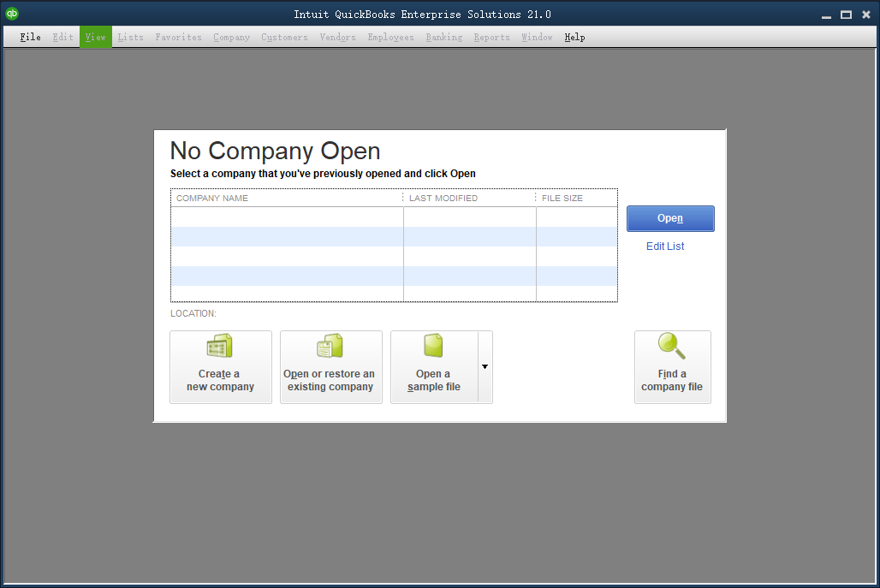
Task: Click the green sample file document icon
Action: pyautogui.click(x=433, y=346)
